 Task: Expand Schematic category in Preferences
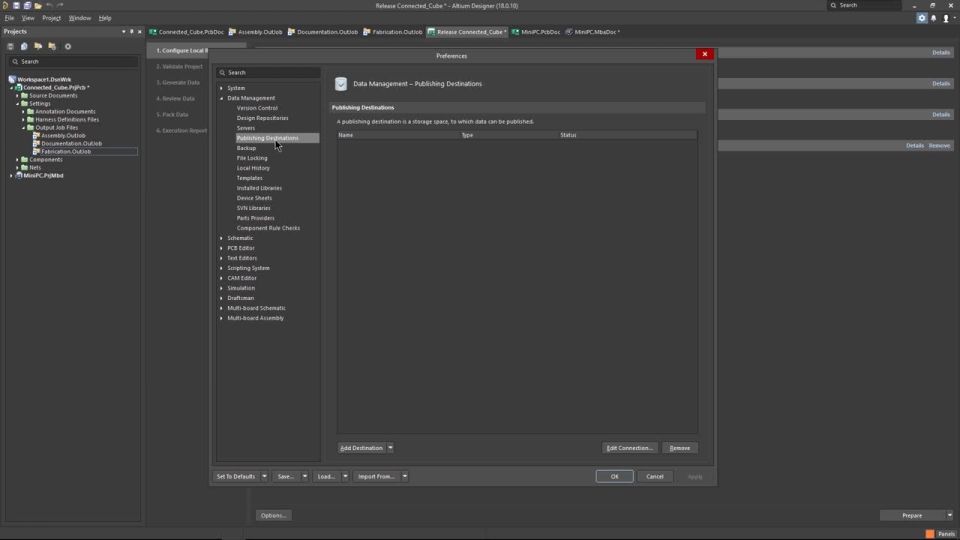pos(222,238)
